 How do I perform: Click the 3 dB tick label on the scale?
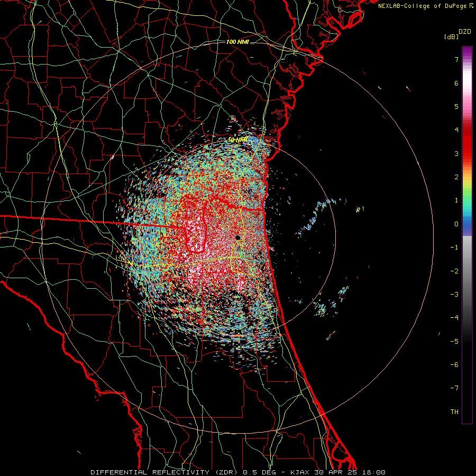click(x=456, y=153)
